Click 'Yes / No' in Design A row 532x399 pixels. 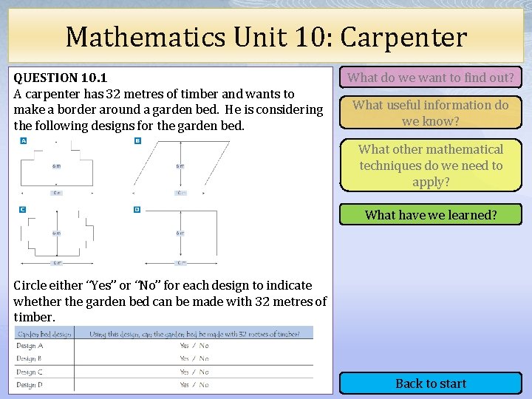(x=194, y=345)
